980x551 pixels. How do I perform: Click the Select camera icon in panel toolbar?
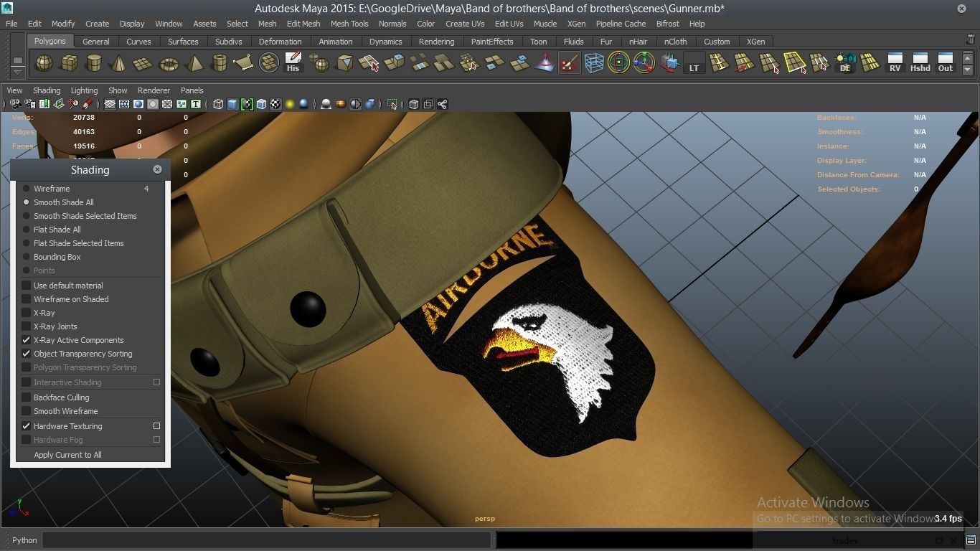[15, 105]
